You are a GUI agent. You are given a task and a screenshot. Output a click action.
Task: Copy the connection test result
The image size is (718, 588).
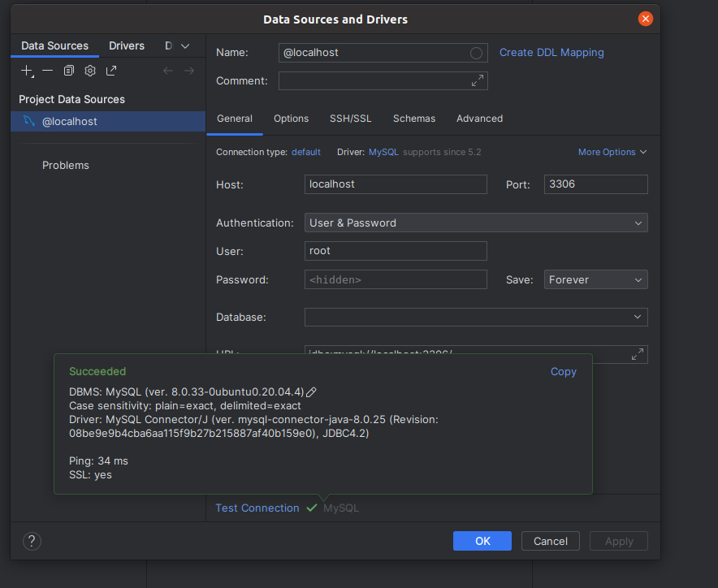(x=563, y=371)
